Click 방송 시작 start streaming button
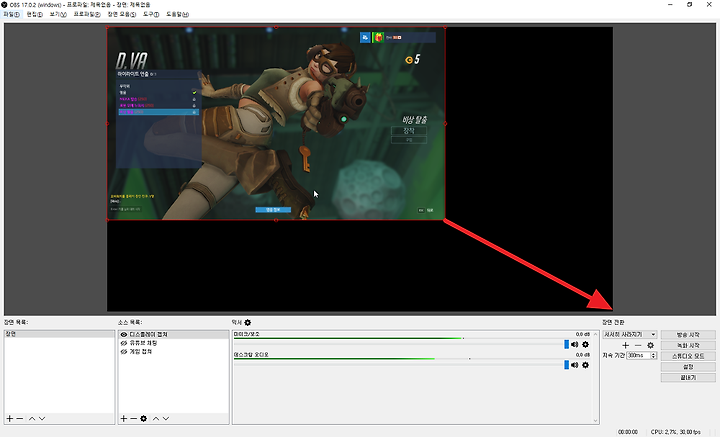The height and width of the screenshot is (437, 720). (688, 335)
